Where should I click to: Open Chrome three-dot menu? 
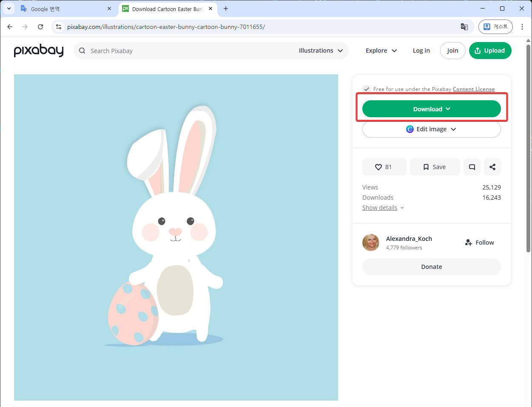click(522, 27)
